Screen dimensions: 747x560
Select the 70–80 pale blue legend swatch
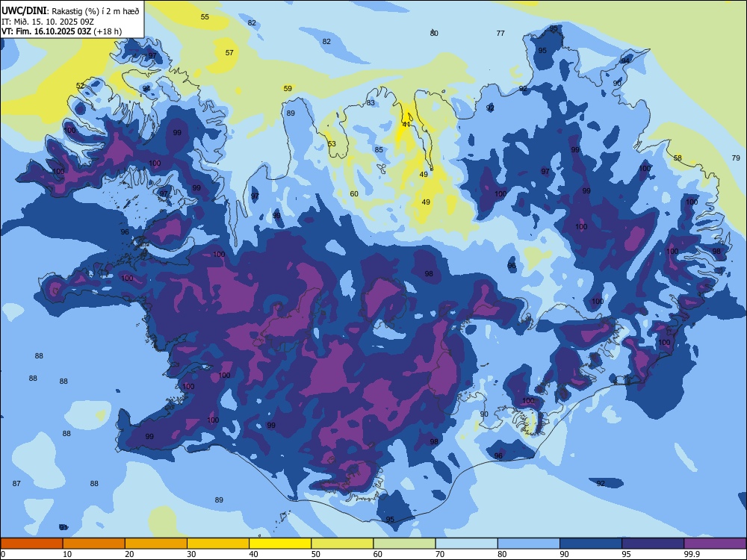(466, 544)
